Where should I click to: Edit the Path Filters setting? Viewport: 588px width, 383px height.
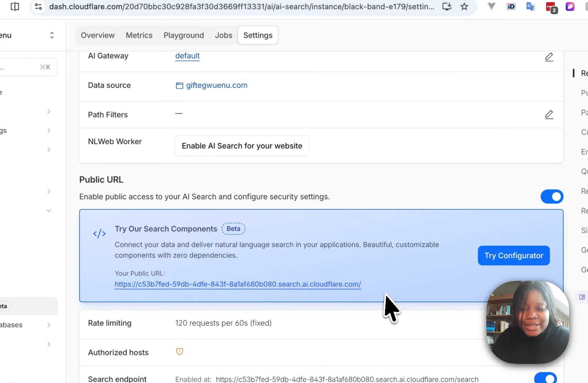click(549, 115)
